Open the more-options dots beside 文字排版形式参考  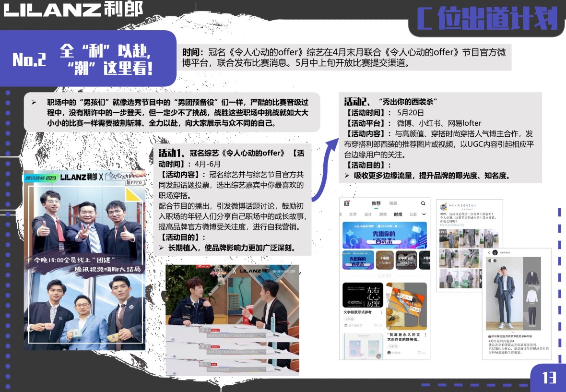(x=382, y=312)
